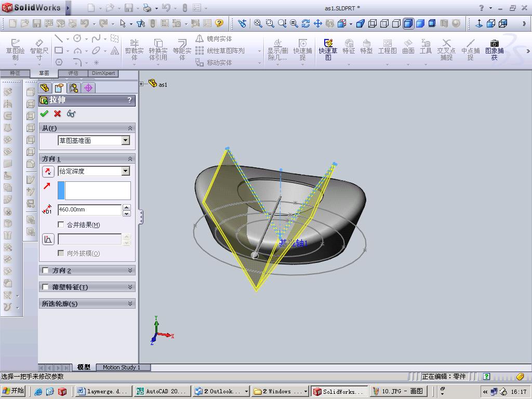Viewport: 532px width, 399px height.
Task: Click 线性草图阵列 linear sketch pattern
Action: click(220, 50)
